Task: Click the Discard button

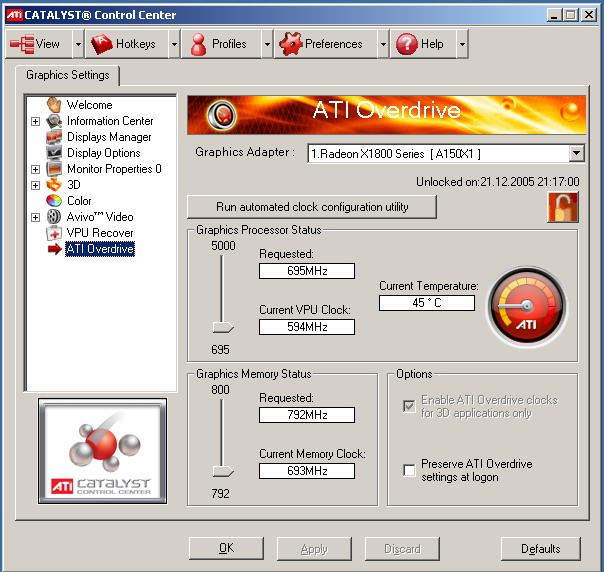Action: 402,549
